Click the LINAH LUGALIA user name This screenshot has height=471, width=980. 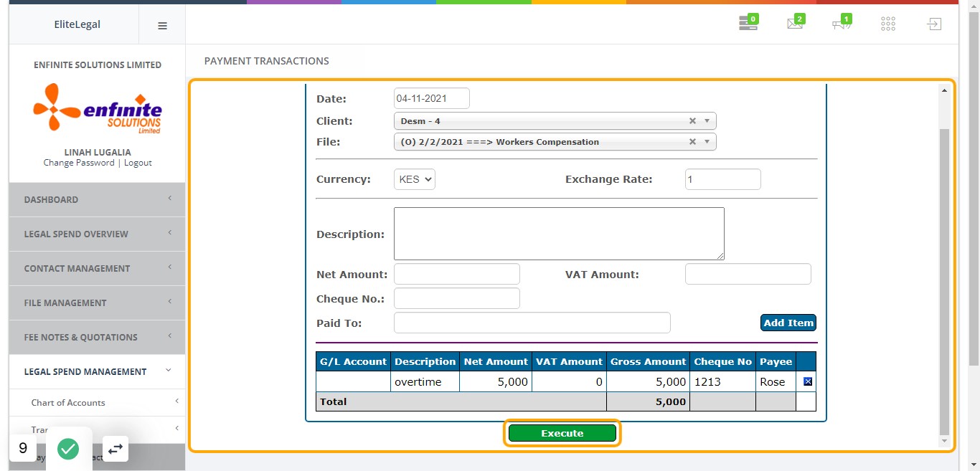(98, 152)
